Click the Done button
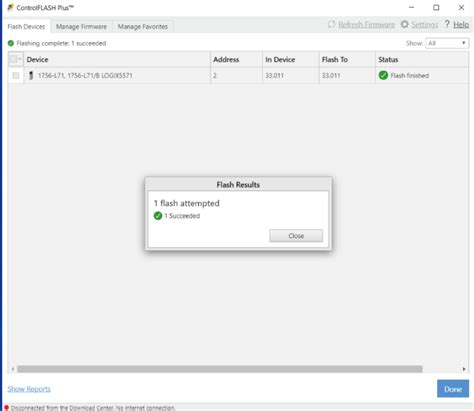 pos(453,389)
